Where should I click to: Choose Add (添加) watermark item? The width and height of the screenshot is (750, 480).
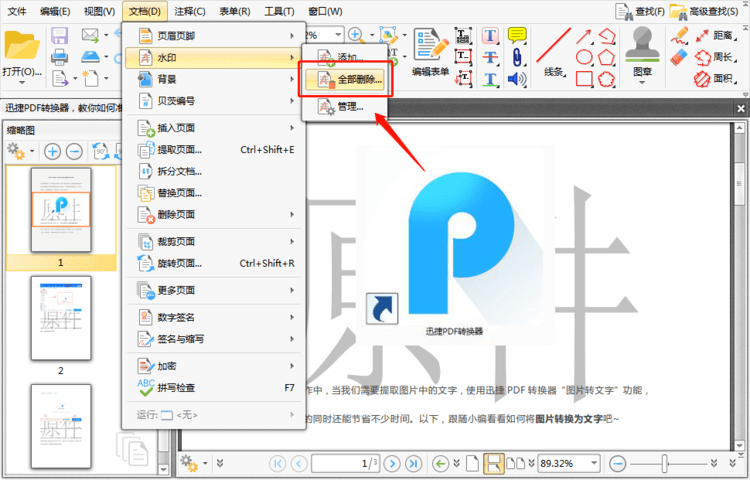coord(346,57)
